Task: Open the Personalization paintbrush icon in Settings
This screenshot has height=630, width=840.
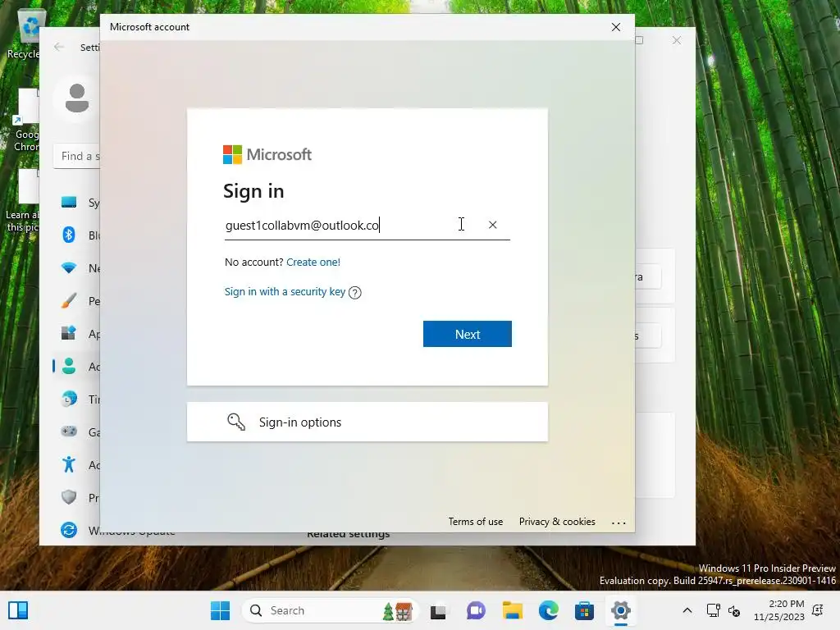Action: [x=69, y=300]
